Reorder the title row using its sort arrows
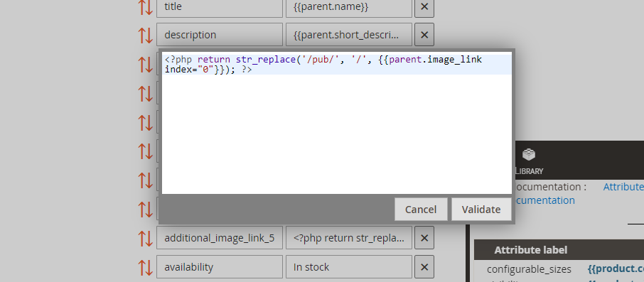Viewport: 644px width, 282px height. (x=146, y=7)
